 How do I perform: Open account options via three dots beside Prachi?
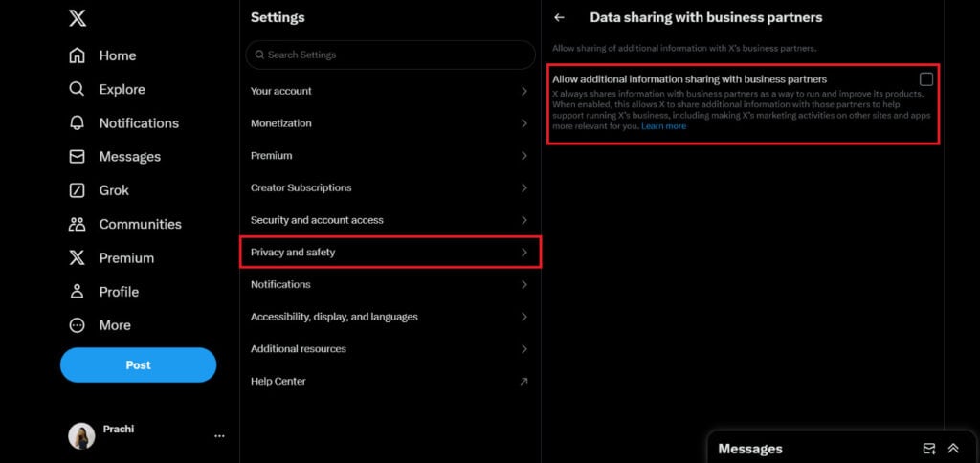219,436
